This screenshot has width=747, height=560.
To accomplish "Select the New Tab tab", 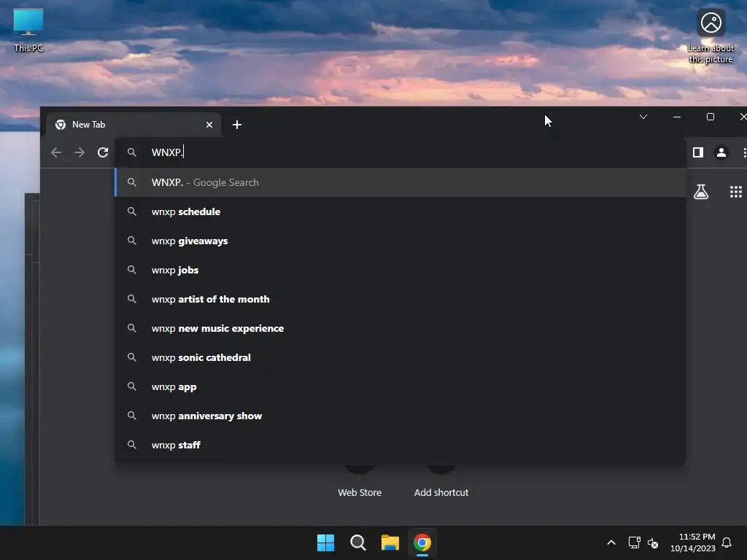I will point(133,125).
